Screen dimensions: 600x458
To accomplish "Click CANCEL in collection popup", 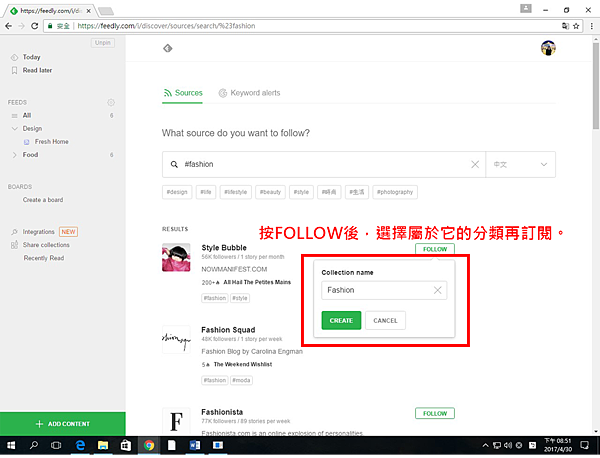I will coord(385,321).
